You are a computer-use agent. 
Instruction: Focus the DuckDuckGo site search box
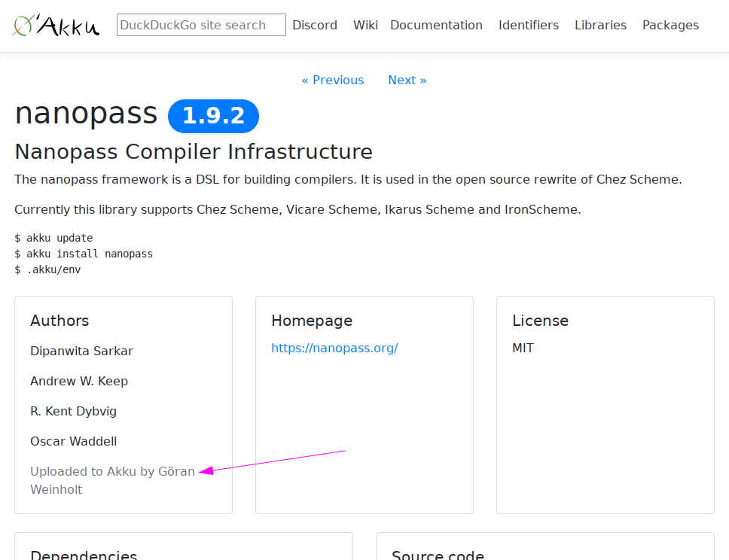(201, 25)
